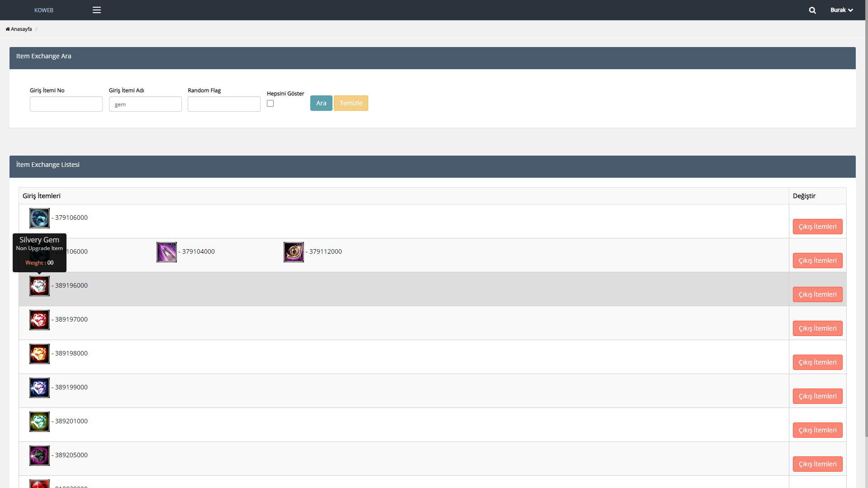Click the search magnifier icon in header
This screenshot has height=488, width=868.
[x=812, y=10]
